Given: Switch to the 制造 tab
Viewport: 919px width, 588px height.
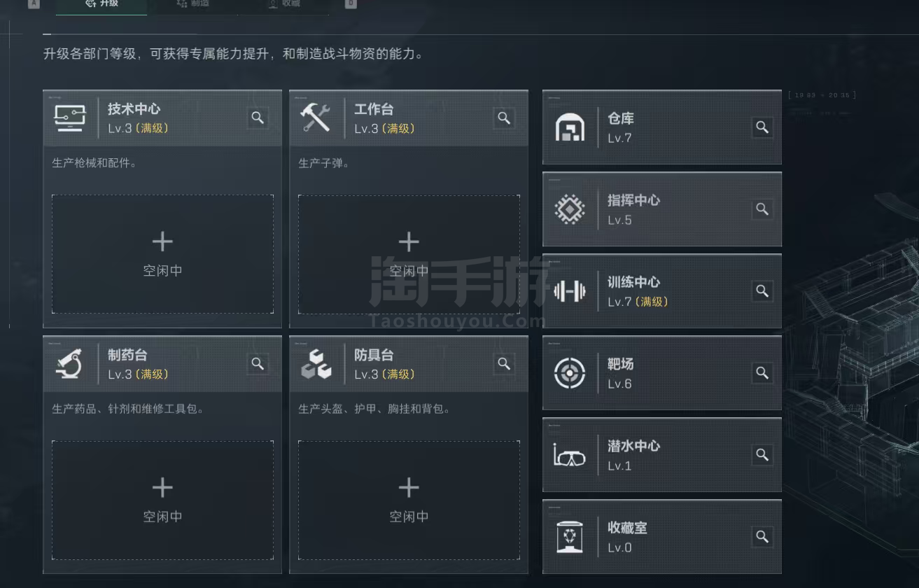Looking at the screenshot, I should (193, 3).
